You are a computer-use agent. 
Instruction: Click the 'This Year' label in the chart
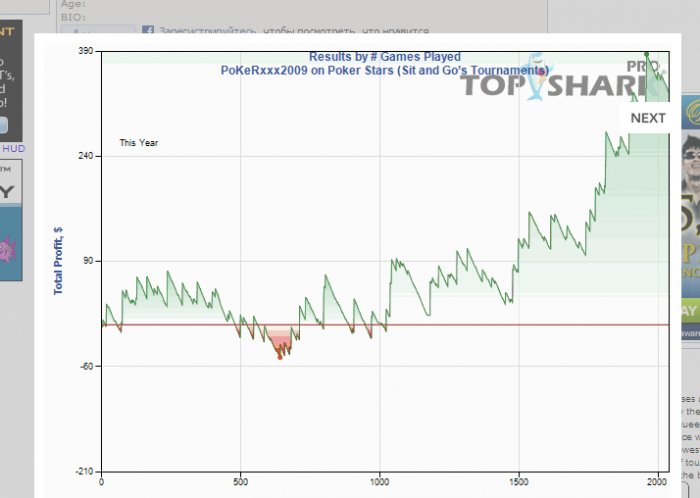click(x=139, y=143)
